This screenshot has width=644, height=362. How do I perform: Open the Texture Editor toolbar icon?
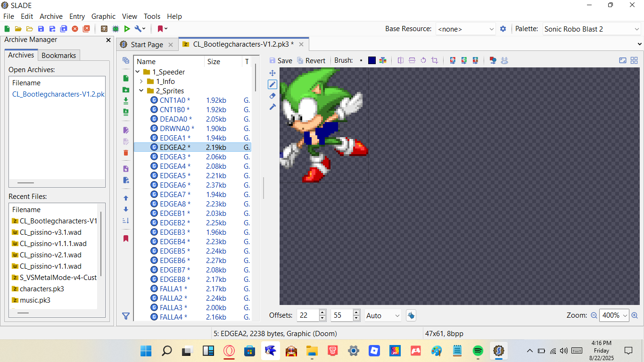[x=104, y=29]
